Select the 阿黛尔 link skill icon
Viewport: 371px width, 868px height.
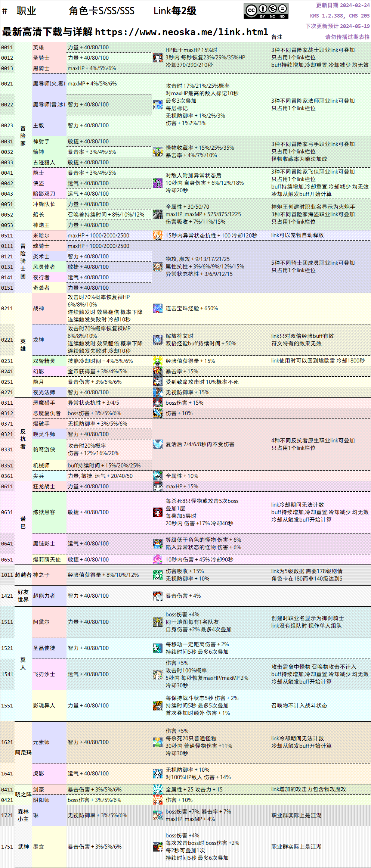[x=158, y=622]
